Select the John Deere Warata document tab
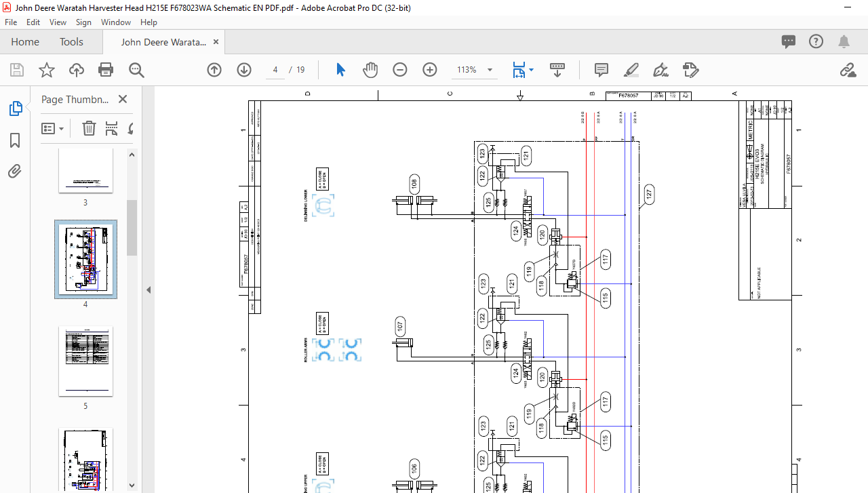Viewport: 868px width, 493px height. [x=163, y=42]
